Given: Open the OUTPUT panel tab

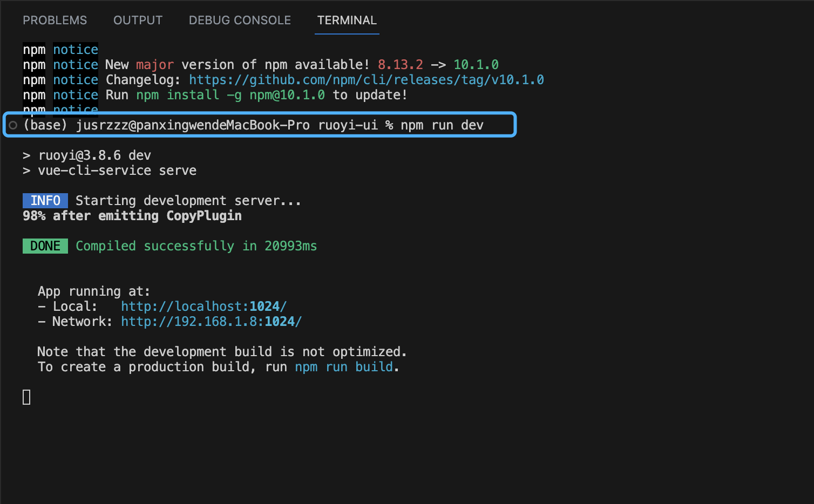Looking at the screenshot, I should (138, 21).
